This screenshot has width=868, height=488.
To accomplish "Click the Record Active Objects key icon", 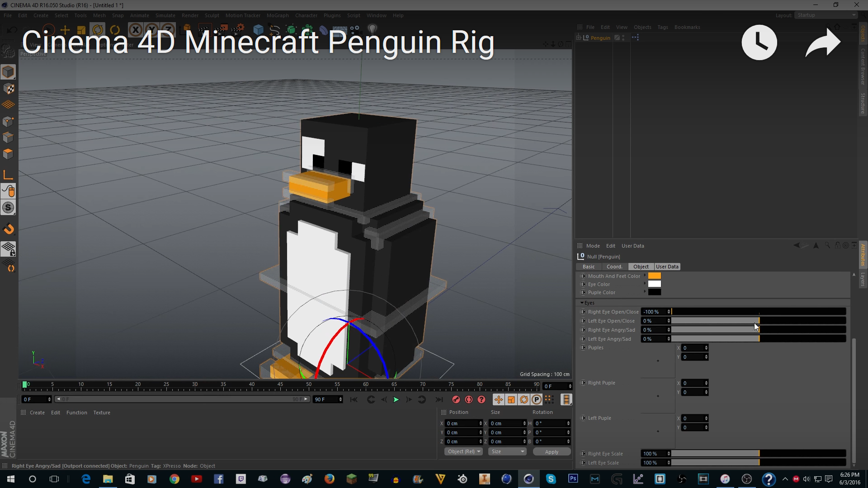I will (x=456, y=399).
